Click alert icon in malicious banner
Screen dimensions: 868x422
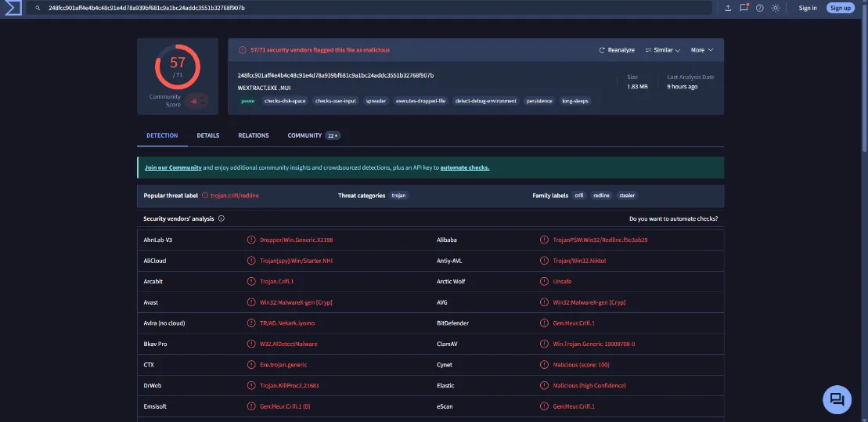243,50
